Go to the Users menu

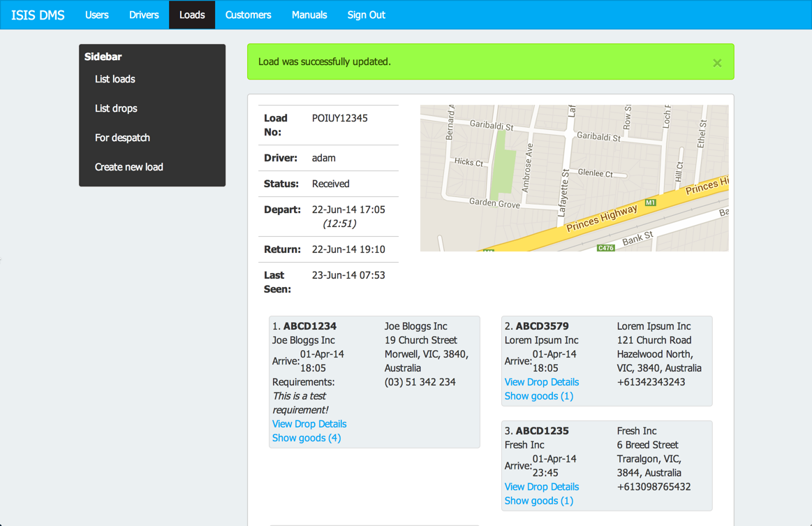(97, 15)
